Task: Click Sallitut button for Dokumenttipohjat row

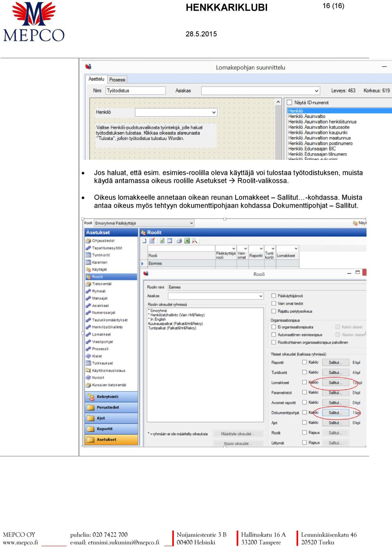Action: (x=335, y=413)
